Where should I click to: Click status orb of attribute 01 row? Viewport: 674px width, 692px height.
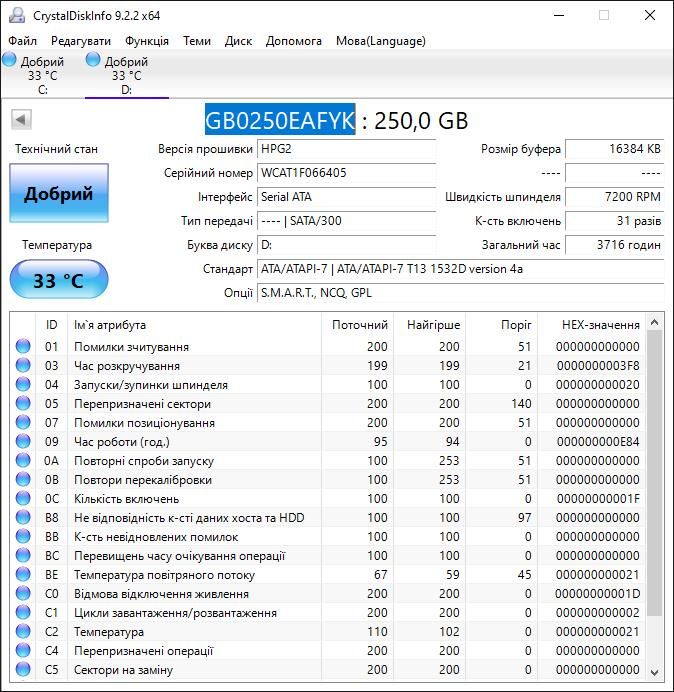[x=23, y=346]
